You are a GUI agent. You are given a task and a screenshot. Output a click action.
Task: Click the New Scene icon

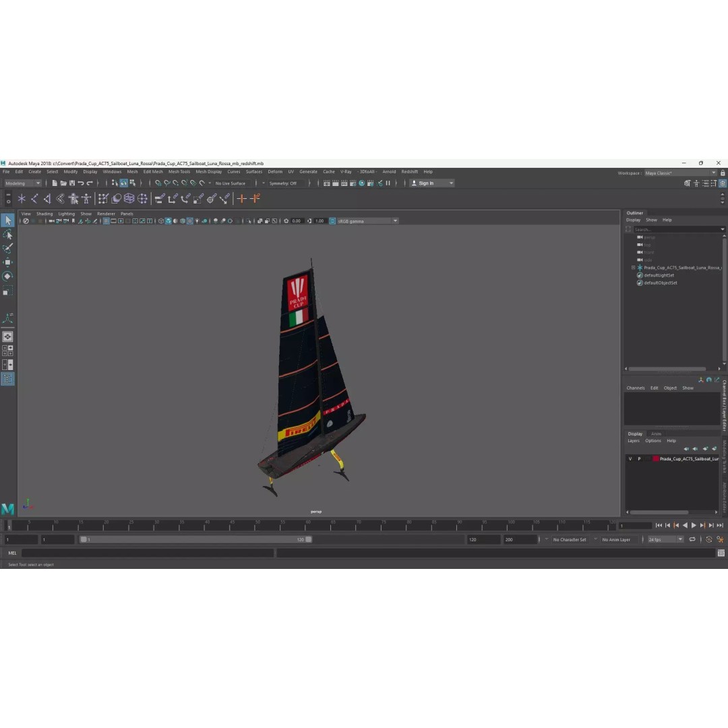[x=55, y=183]
